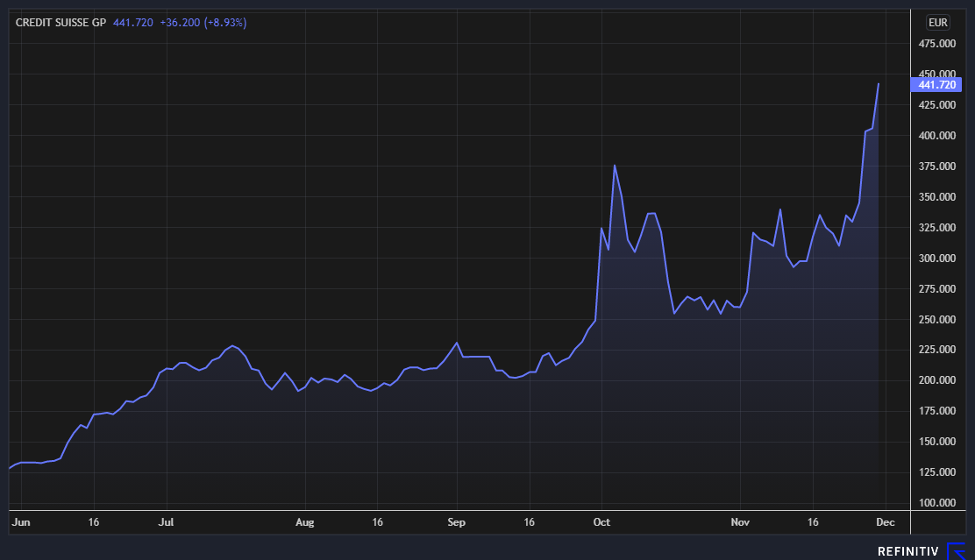
Task: Click the (+8.93%) percent change
Action: pyautogui.click(x=225, y=23)
